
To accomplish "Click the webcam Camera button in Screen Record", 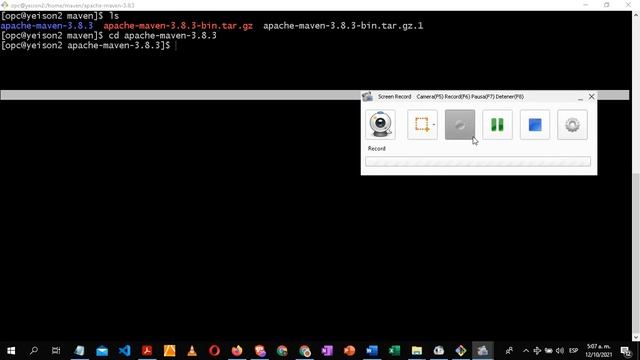I will pos(380,124).
